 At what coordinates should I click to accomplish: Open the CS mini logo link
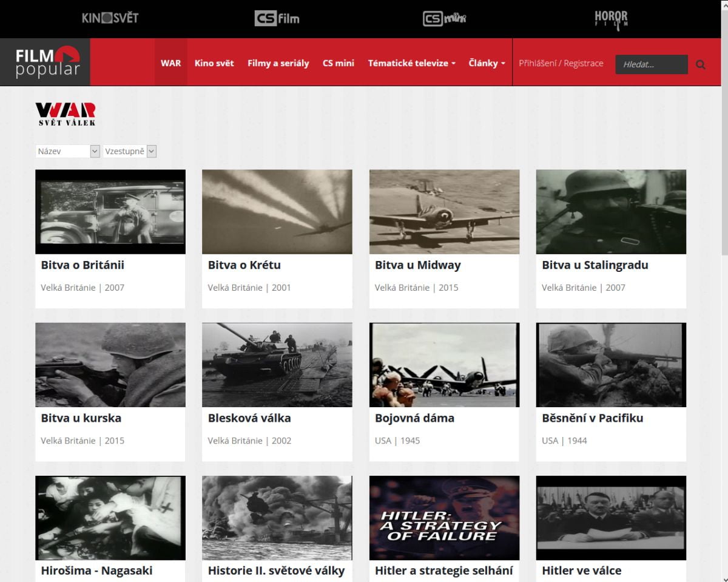coord(444,19)
